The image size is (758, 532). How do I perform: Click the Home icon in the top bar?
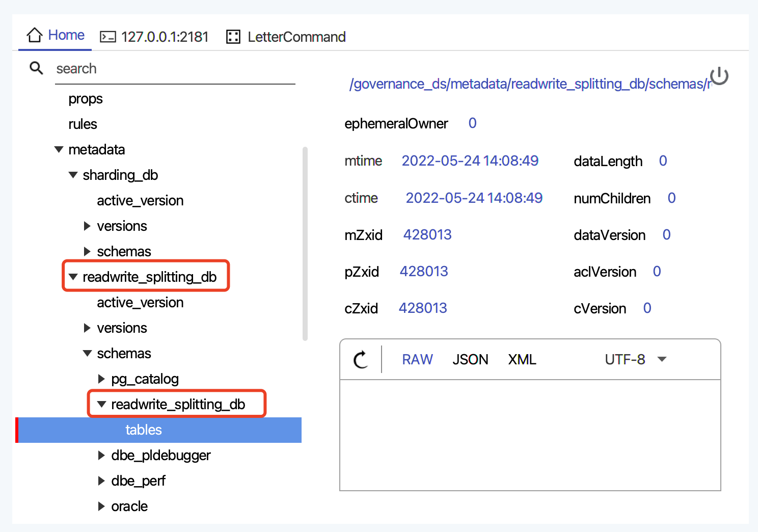click(x=35, y=35)
